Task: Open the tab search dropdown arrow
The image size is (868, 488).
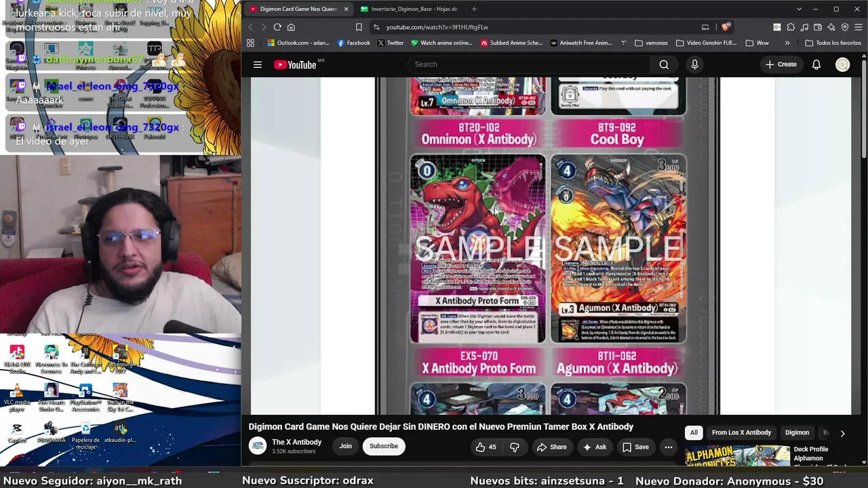Action: (x=799, y=9)
